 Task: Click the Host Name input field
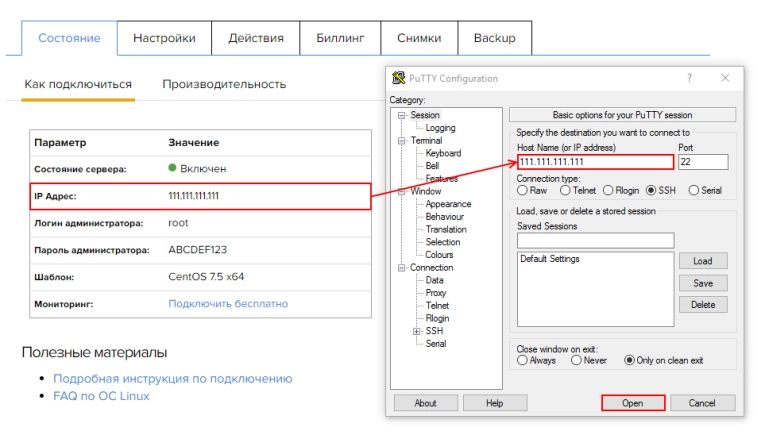coord(594,162)
